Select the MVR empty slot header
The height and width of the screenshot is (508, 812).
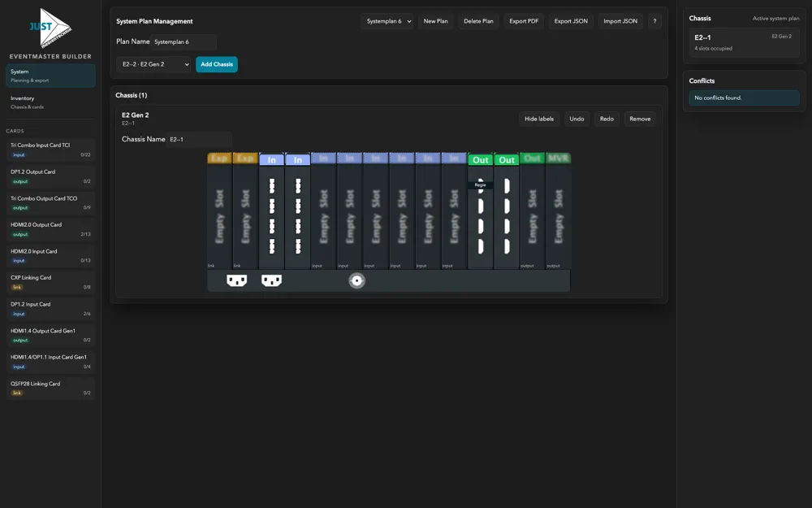coord(558,158)
